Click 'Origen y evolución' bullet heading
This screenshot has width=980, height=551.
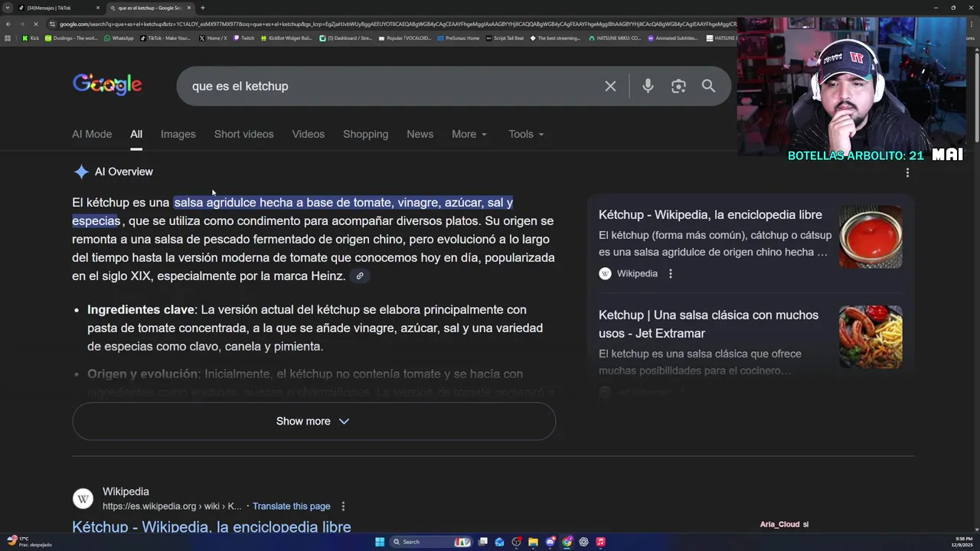[x=142, y=374]
